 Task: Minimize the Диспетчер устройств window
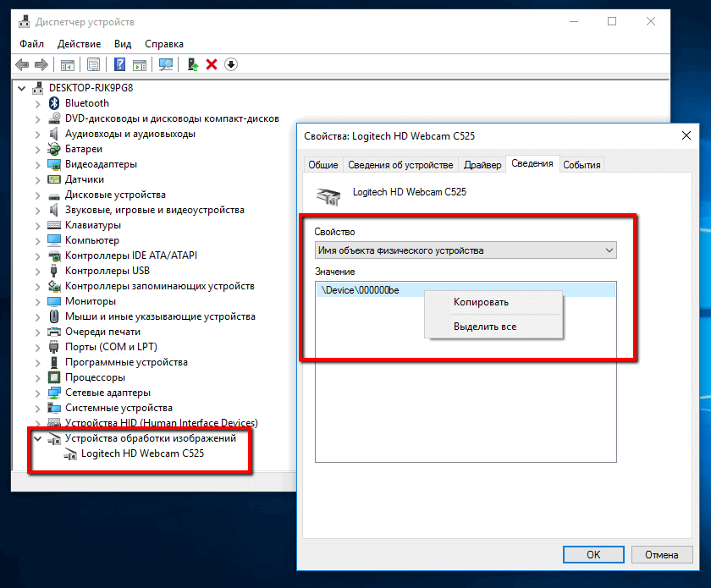pos(574,21)
